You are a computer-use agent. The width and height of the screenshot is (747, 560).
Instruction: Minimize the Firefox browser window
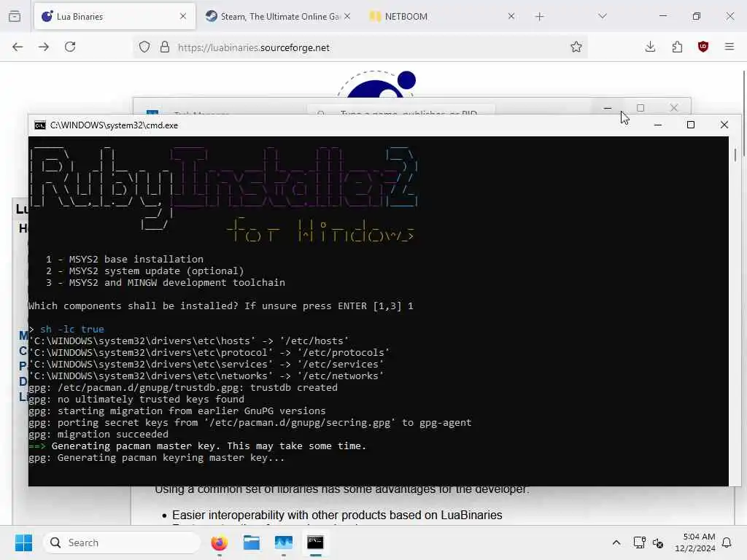pos(663,16)
